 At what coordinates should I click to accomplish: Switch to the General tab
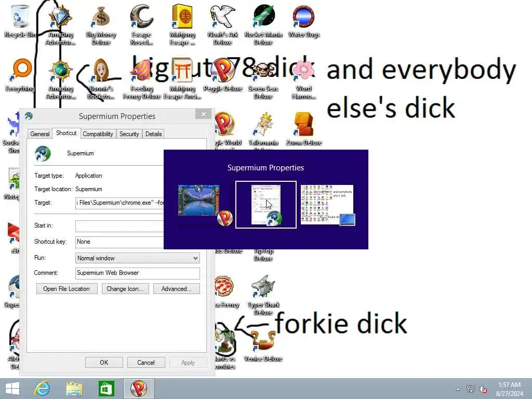point(39,134)
